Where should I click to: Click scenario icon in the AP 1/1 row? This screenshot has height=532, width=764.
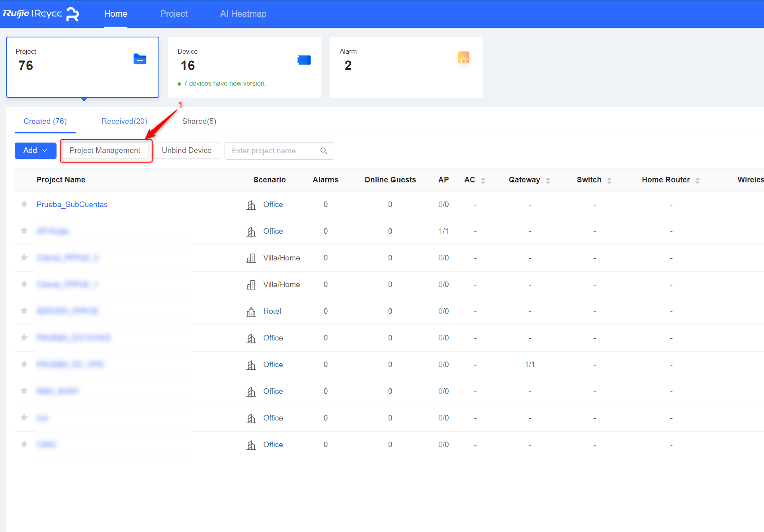(x=251, y=231)
